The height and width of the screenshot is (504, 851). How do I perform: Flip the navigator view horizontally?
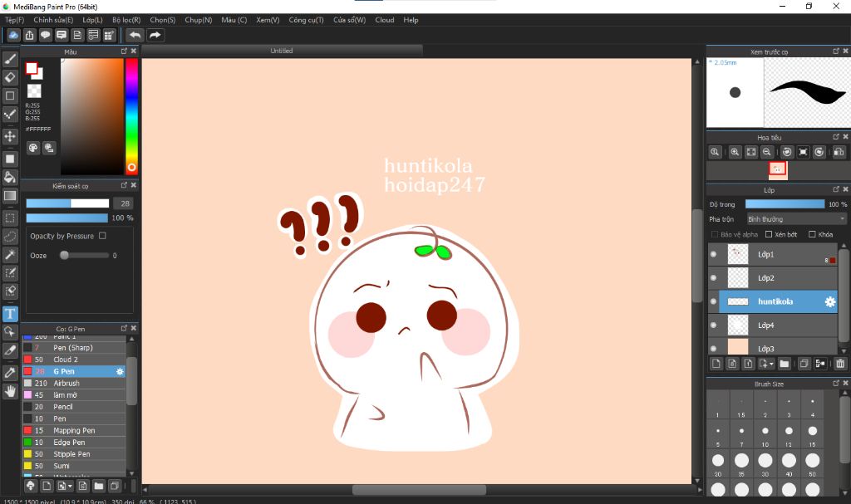click(839, 153)
